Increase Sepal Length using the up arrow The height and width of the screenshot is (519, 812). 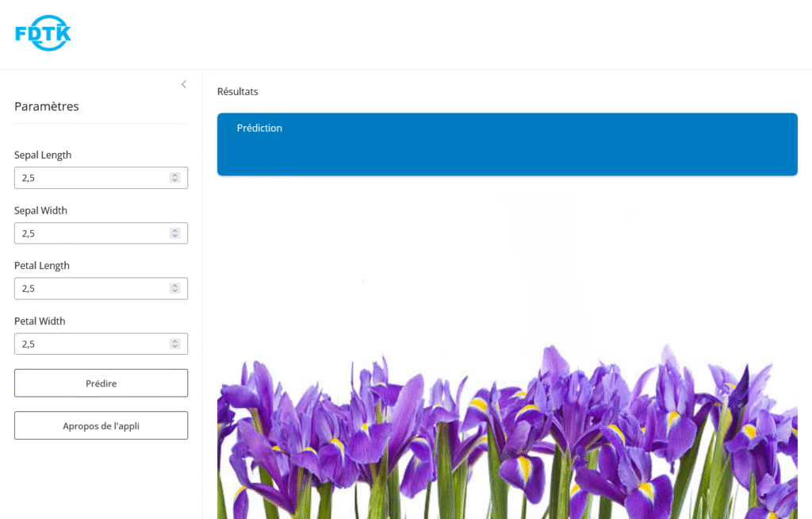click(174, 175)
